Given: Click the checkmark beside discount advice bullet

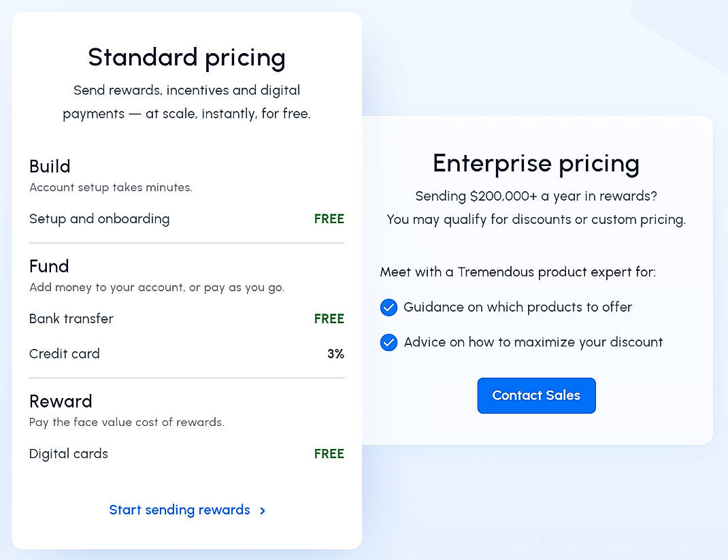Looking at the screenshot, I should point(388,342).
